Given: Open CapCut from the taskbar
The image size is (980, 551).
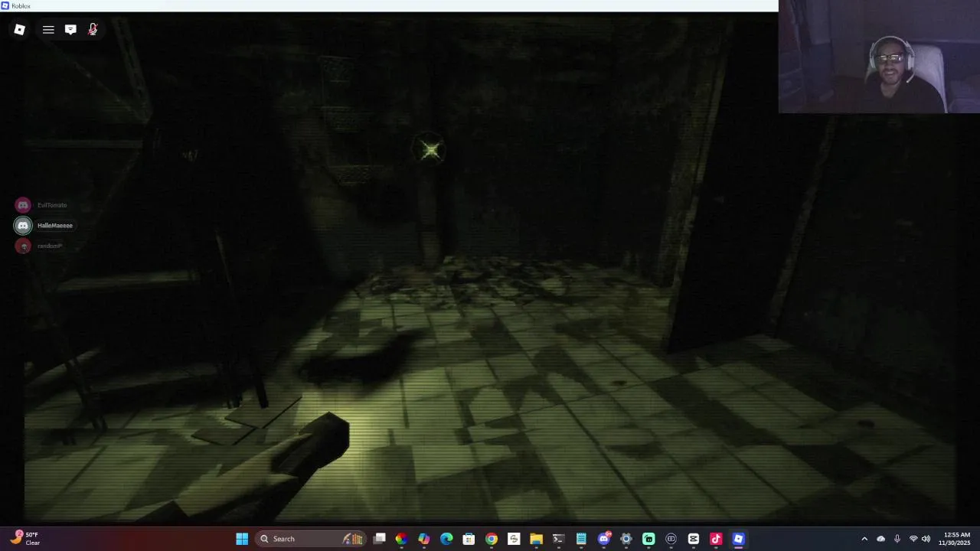Looking at the screenshot, I should (694, 539).
